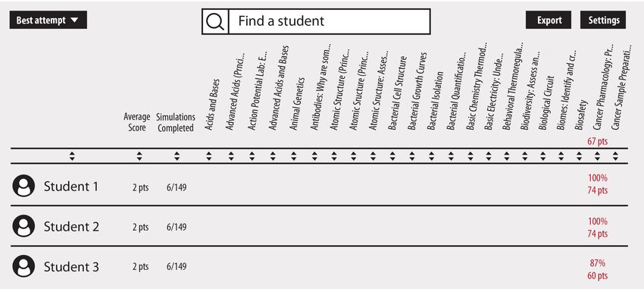Sort by Simulations Completed arrows
644x289 pixels.
point(177,156)
